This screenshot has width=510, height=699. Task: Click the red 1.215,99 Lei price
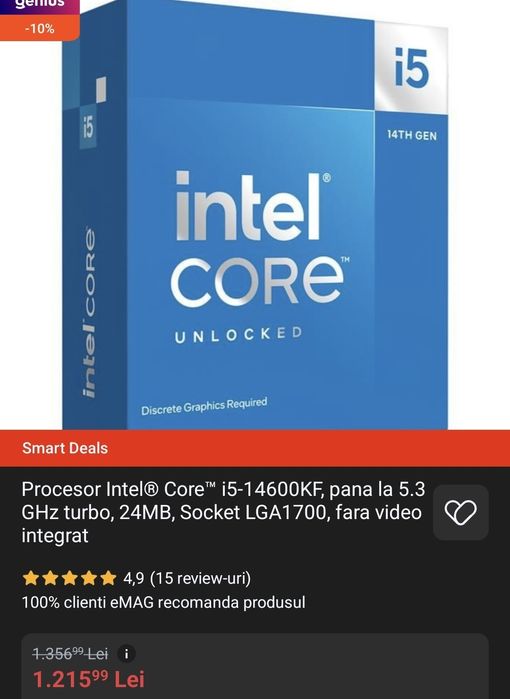coord(88,679)
